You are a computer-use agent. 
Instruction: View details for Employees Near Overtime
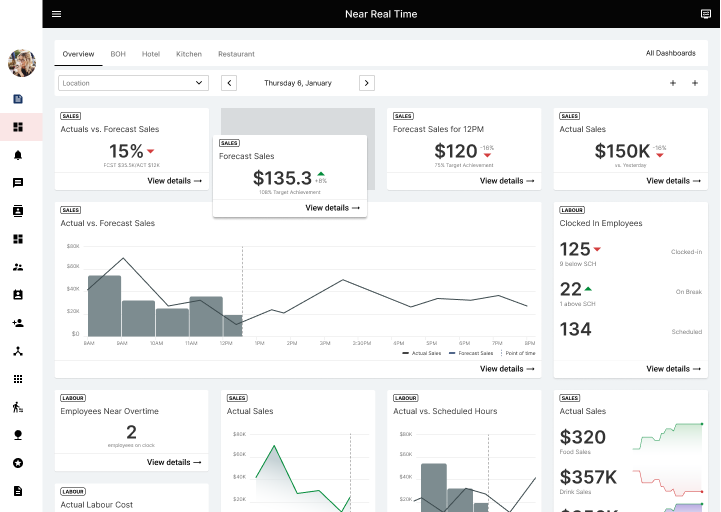(x=174, y=462)
